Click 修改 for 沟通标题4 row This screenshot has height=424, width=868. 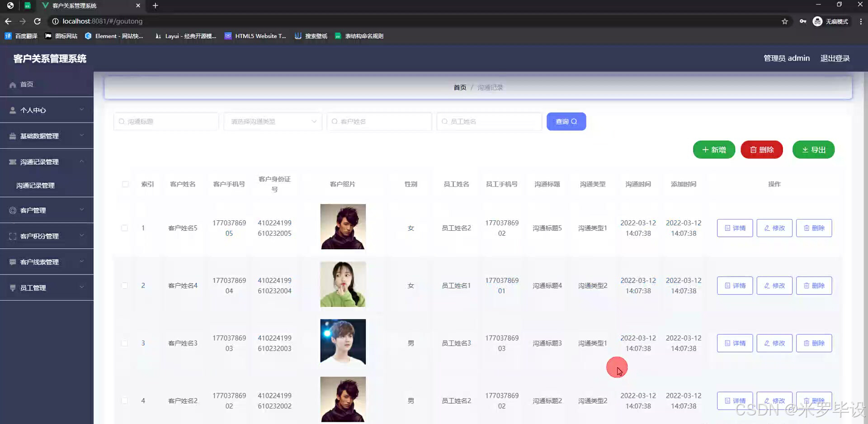774,286
